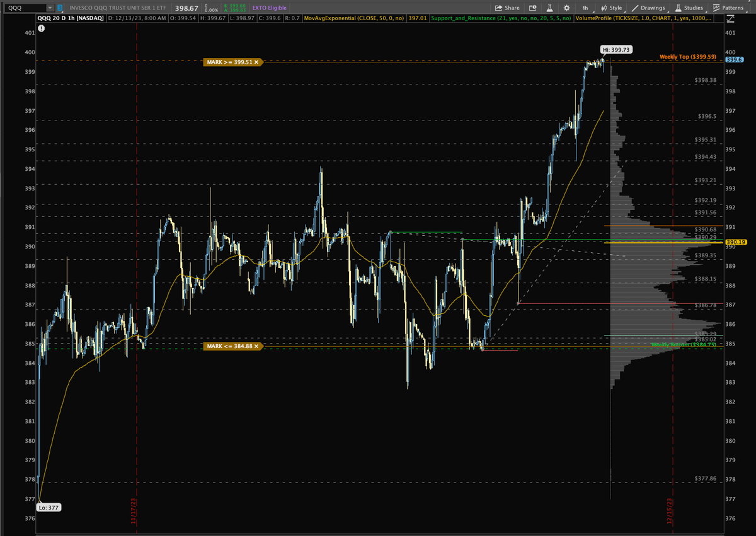Click the MovAvgExponential value 397.01
Image resolution: width=756 pixels, height=536 pixels.
pos(417,18)
